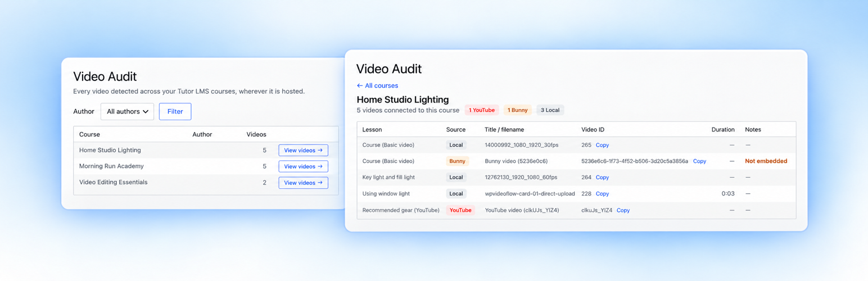Click Local badge in Using window light row

(x=456, y=194)
